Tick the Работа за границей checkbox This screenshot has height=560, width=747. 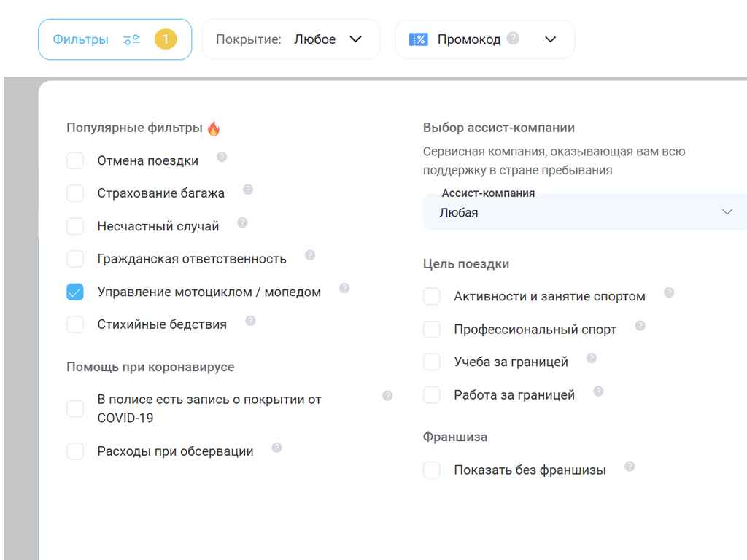[x=432, y=394]
